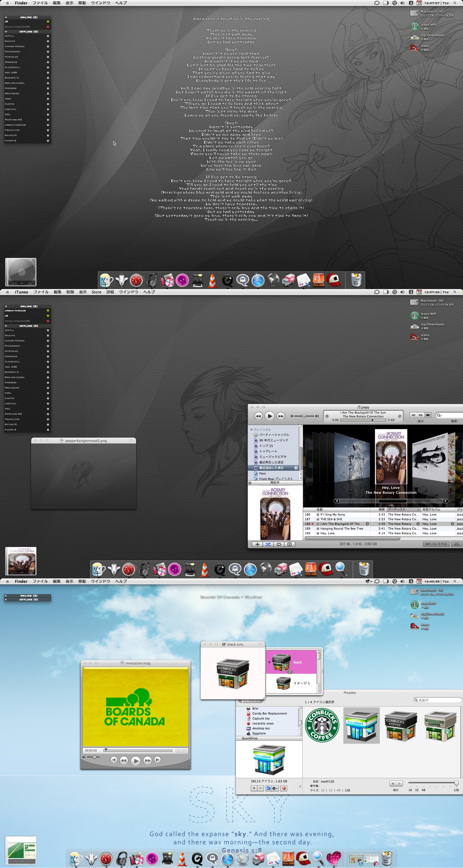The height and width of the screenshot is (868, 463).
Task: Jump to start of invocation.mpg
Action: (114, 760)
